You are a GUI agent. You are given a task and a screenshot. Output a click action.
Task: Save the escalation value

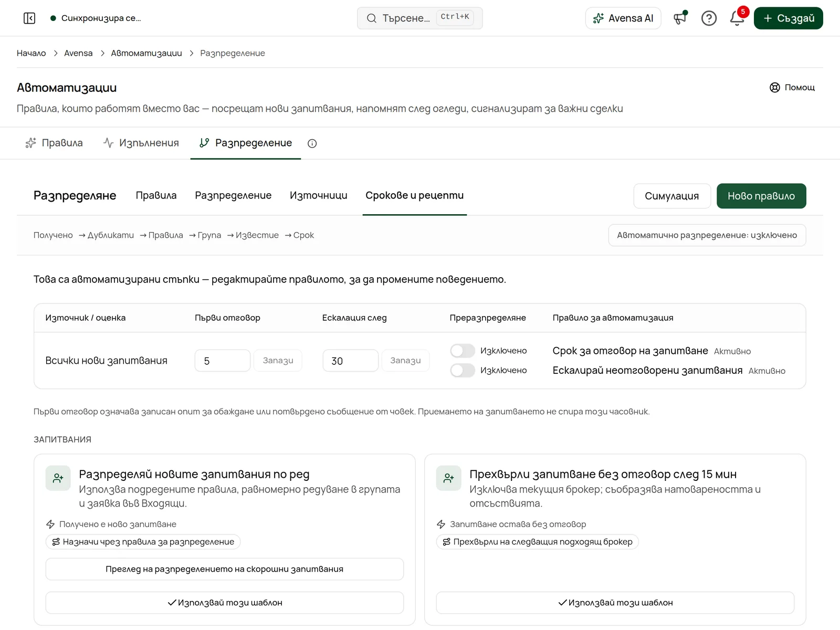coord(405,361)
